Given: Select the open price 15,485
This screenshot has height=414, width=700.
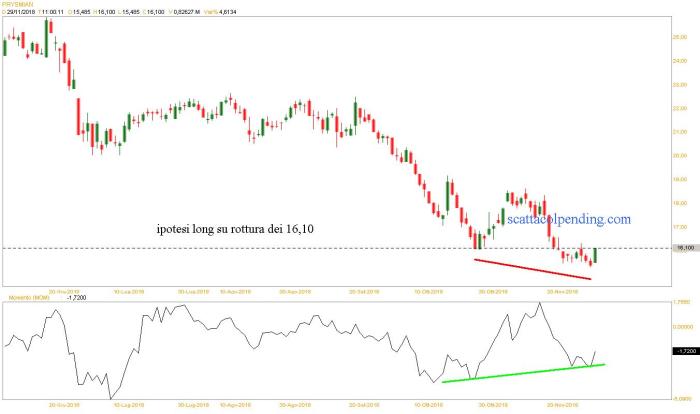Looking at the screenshot, I should (x=81, y=12).
